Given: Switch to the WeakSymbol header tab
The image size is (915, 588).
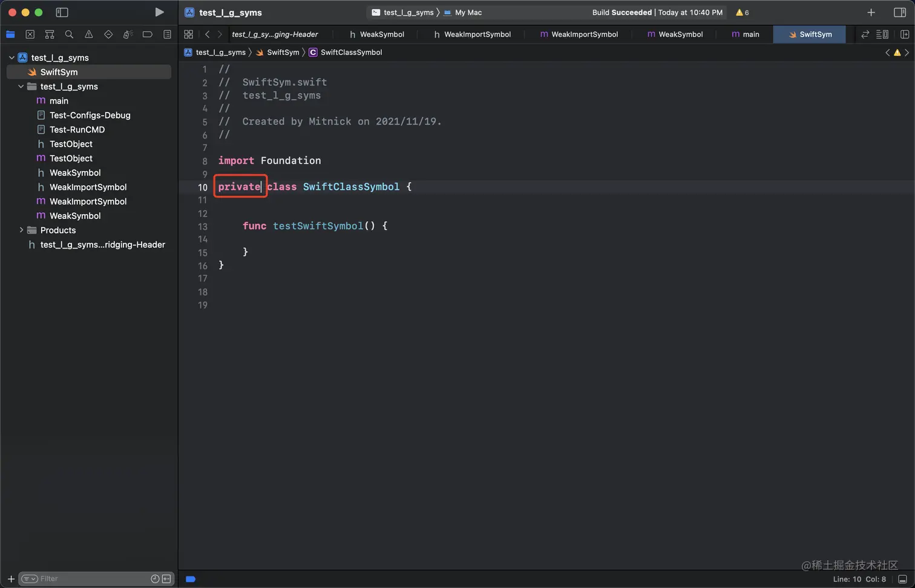Looking at the screenshot, I should click(376, 34).
